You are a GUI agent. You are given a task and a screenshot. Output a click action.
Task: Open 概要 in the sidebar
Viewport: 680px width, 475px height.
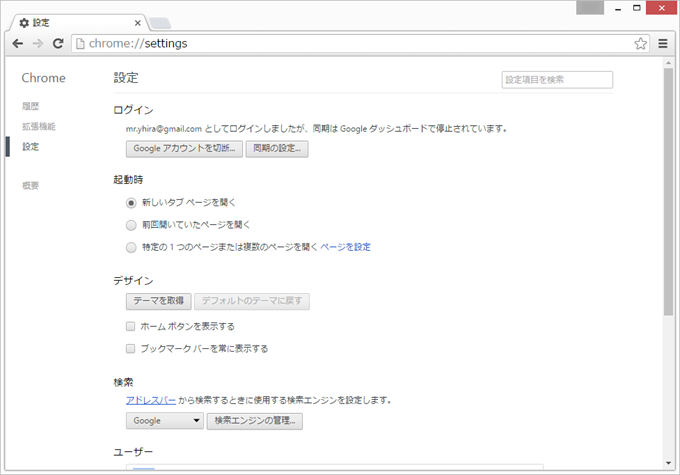[30, 186]
